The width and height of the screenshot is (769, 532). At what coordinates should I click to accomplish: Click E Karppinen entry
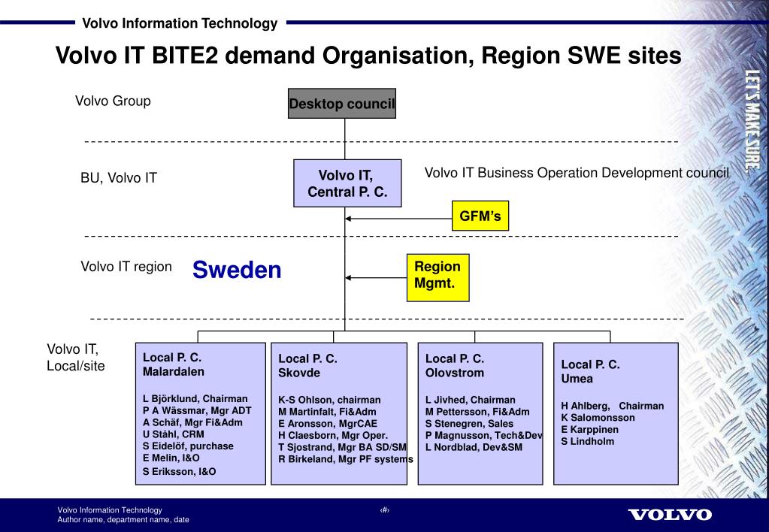(x=590, y=430)
